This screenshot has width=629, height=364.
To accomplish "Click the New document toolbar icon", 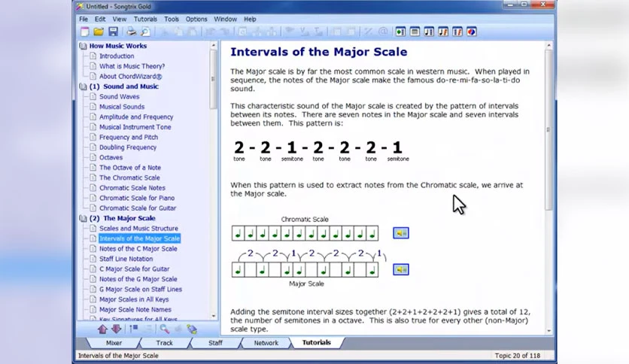I will 84,32.
